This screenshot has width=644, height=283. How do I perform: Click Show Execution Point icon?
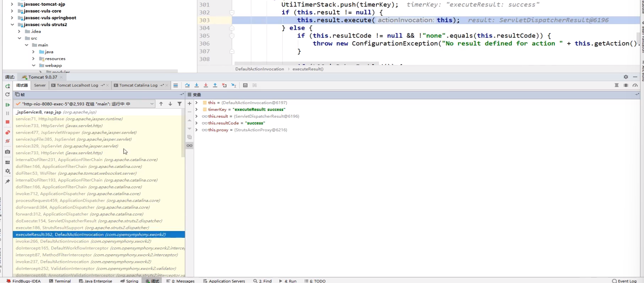pos(176,85)
